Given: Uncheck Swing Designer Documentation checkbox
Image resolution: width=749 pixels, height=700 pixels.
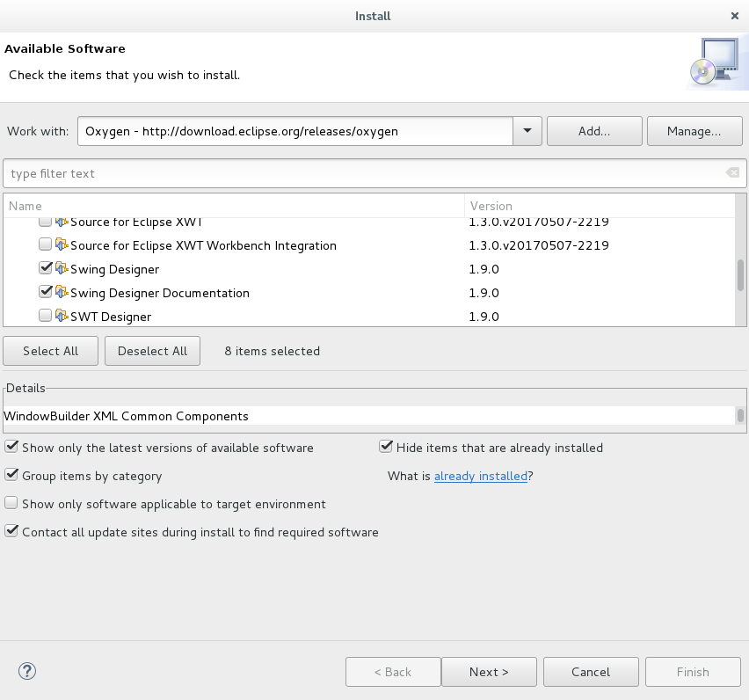Looking at the screenshot, I should [x=46, y=291].
